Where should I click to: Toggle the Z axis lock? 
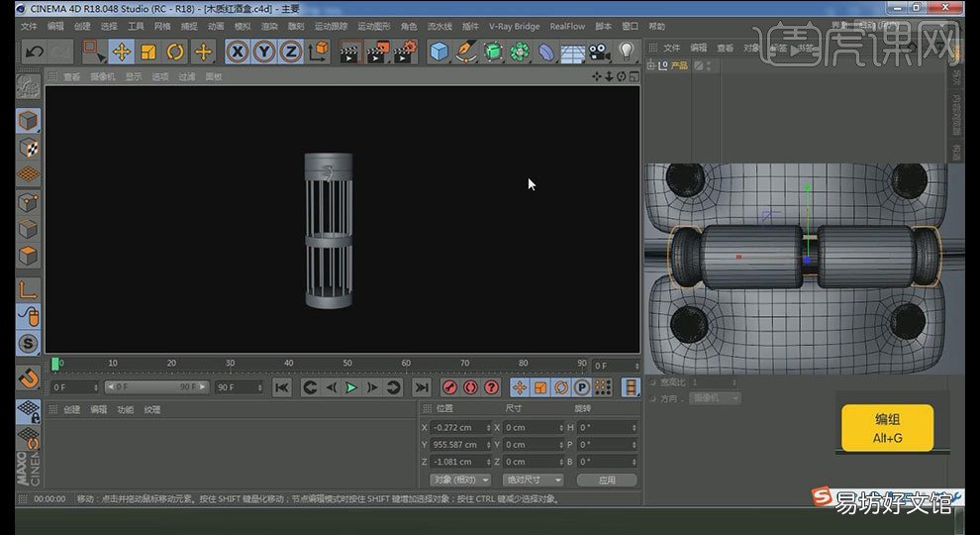(291, 52)
